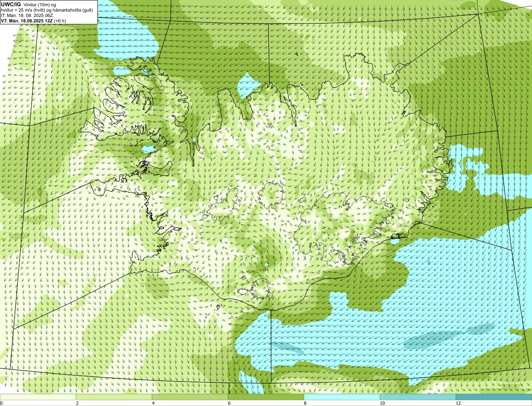Click the legend tick label "2"

[x=77, y=403]
